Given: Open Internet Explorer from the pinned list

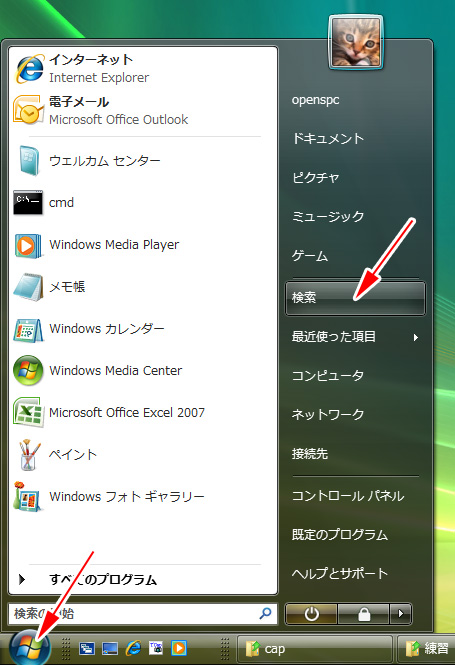Looking at the screenshot, I should (143, 68).
